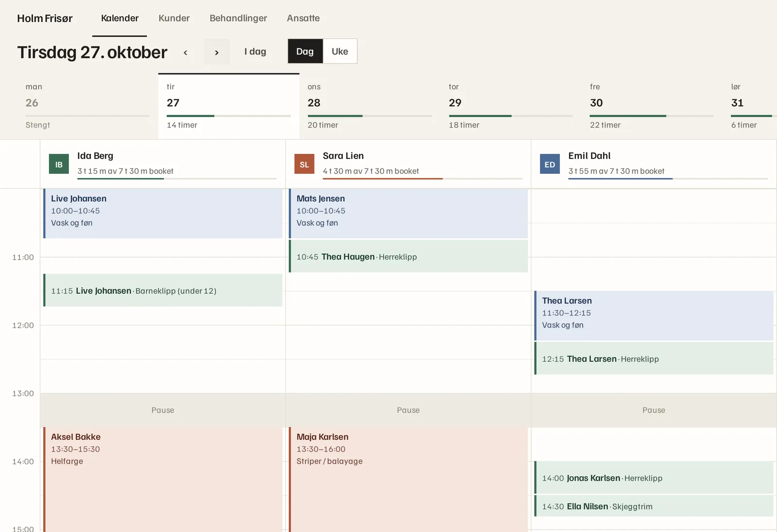
Task: Open Thea Haugen 10:45 Herreklipp booking
Action: (x=408, y=256)
